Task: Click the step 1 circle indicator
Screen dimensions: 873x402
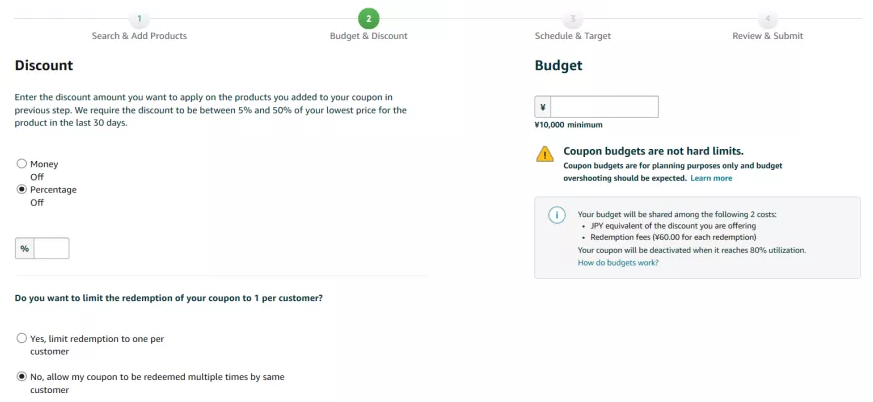Action: point(139,19)
